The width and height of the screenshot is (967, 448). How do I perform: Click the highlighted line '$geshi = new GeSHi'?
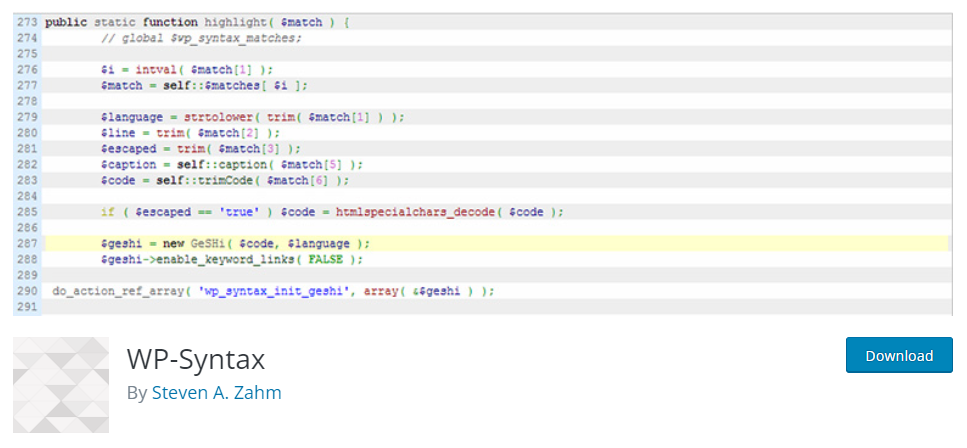click(x=496, y=243)
